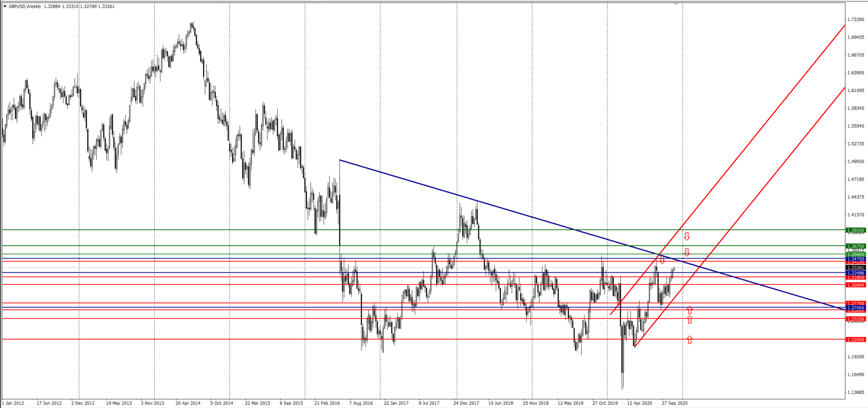This screenshot has height=408, width=868.
Task: Click the 1 Jan 2012 date label
Action: tap(13, 403)
